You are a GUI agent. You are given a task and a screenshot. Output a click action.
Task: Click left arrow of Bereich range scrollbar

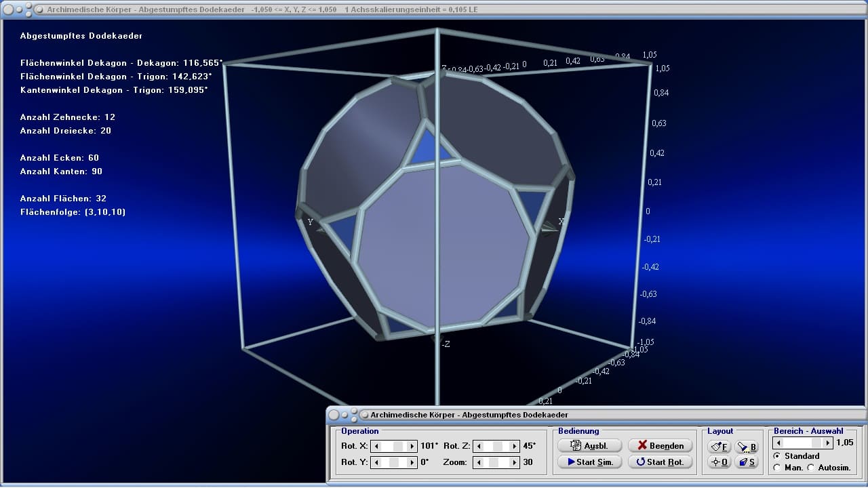pyautogui.click(x=779, y=443)
